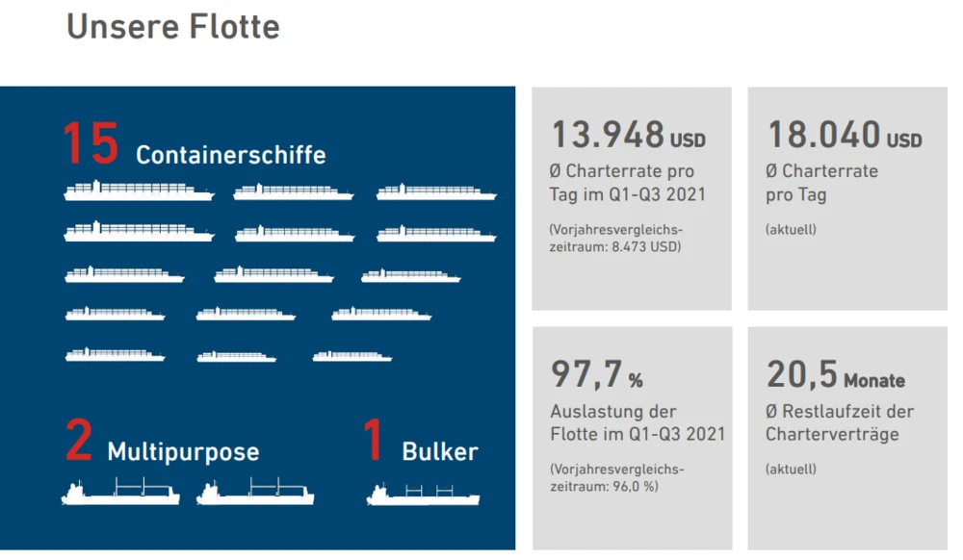
Task: Click the first container ship in top row
Action: 139,191
